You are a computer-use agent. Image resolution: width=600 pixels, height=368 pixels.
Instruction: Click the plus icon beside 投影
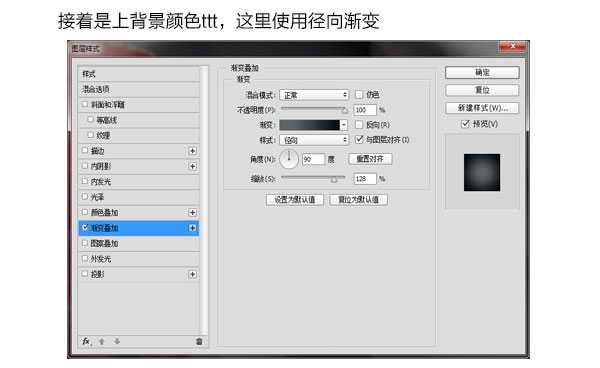click(x=192, y=274)
